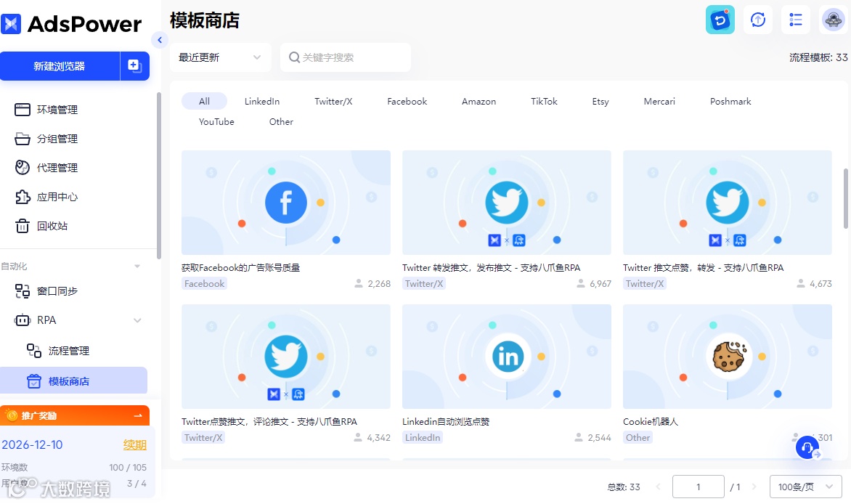Click the 流程模板: 33 counter text
The height and width of the screenshot is (504, 851).
pos(818,57)
